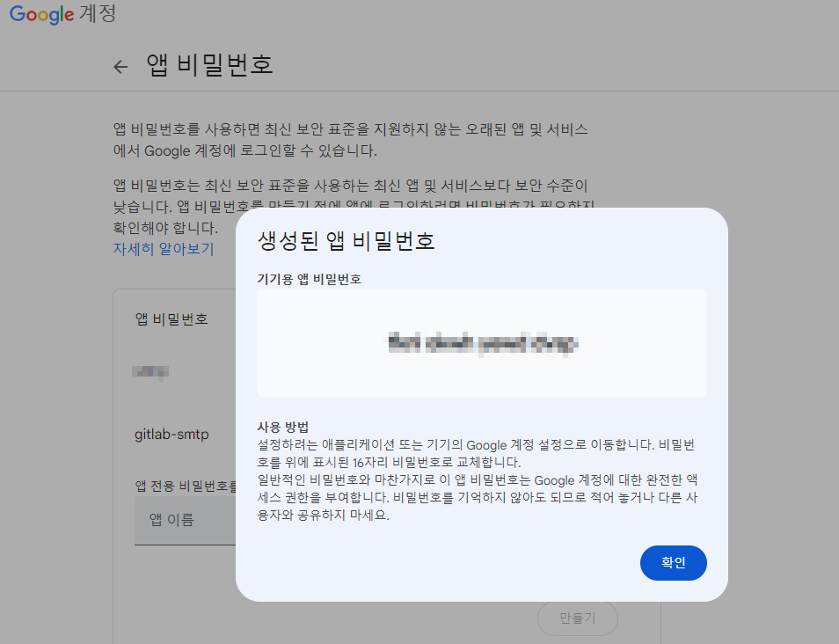Select the blurred generated app password text
This screenshot has height=644, width=839.
[x=483, y=344]
